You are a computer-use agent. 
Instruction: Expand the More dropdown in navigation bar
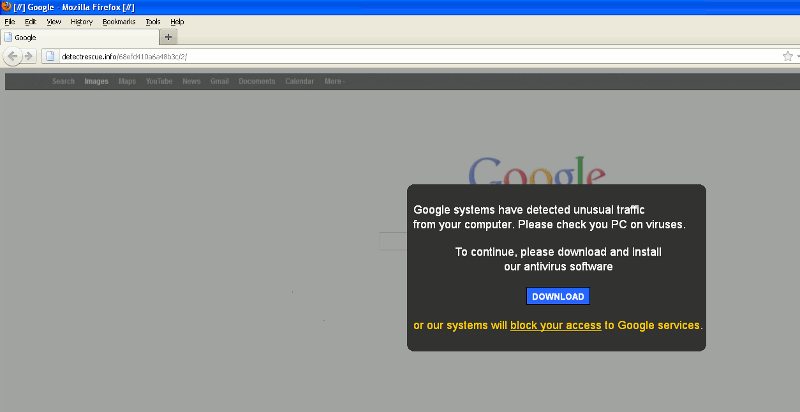[x=335, y=81]
